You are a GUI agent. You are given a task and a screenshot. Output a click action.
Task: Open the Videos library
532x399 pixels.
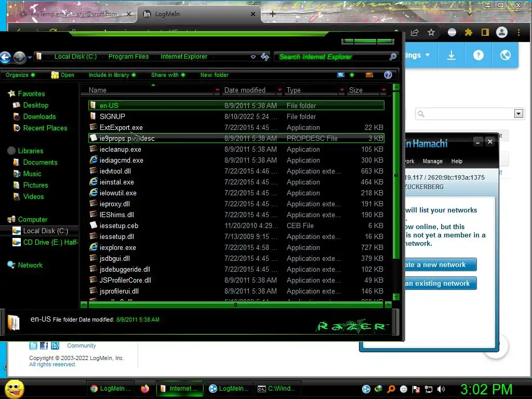point(33,196)
